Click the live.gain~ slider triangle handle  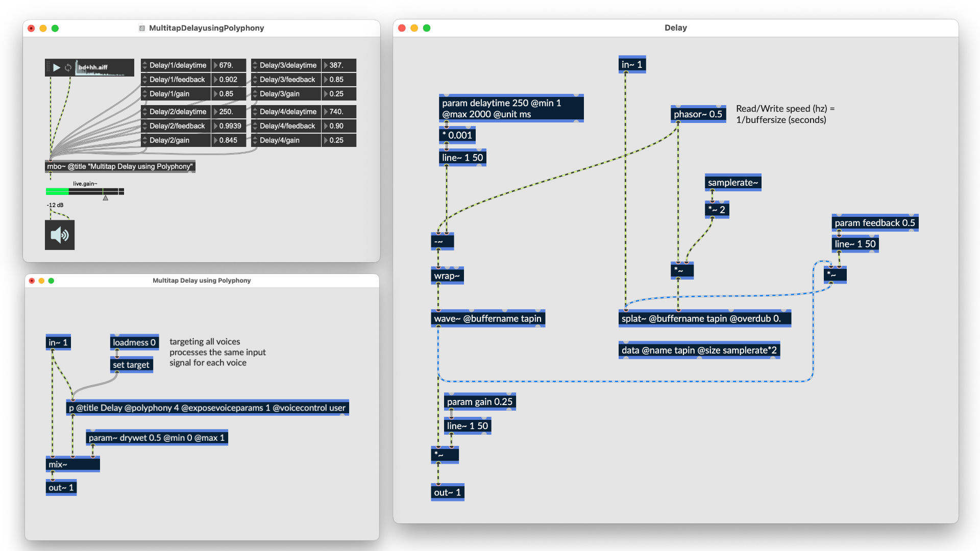[x=106, y=198]
